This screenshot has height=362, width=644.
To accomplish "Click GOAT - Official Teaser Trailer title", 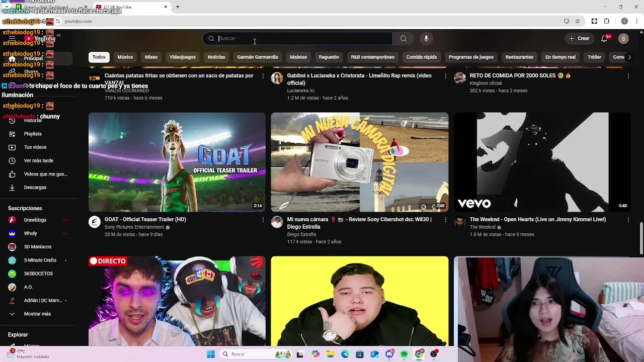I will pyautogui.click(x=145, y=220).
